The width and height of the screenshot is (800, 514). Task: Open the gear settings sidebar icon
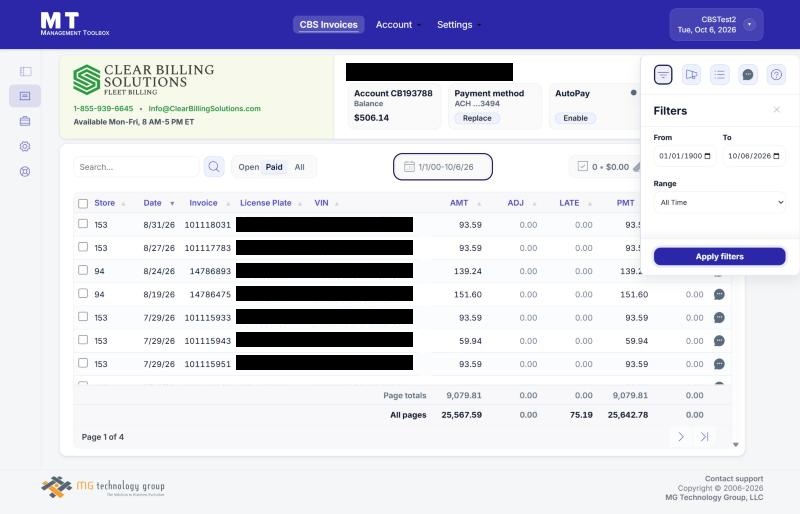click(x=25, y=146)
